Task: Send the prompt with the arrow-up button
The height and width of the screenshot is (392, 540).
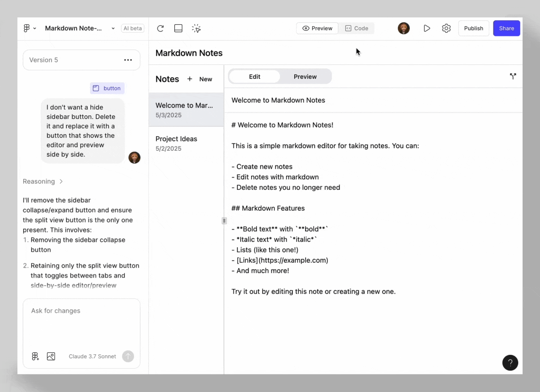Action: coord(128,356)
